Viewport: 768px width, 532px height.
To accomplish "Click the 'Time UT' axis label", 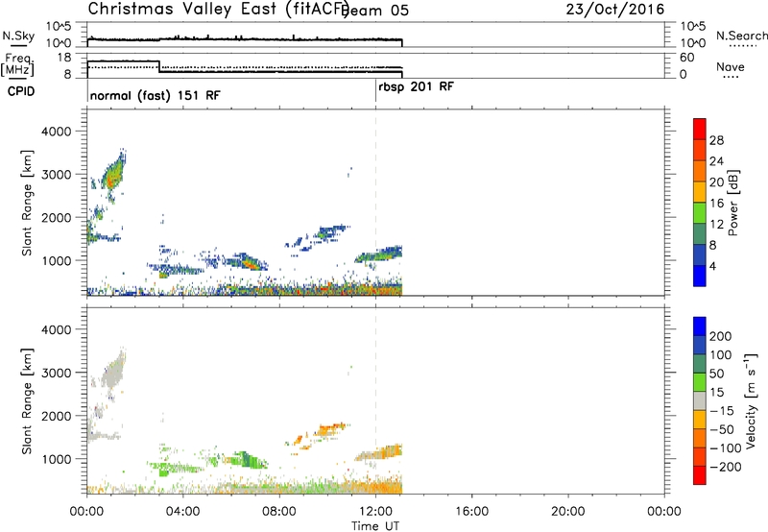I will coord(375,526).
